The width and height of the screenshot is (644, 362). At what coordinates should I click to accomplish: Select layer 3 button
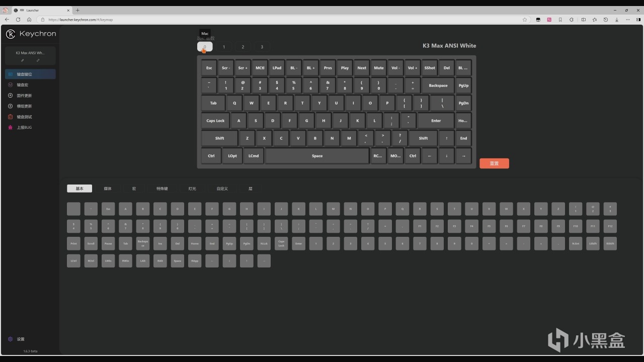click(x=262, y=47)
